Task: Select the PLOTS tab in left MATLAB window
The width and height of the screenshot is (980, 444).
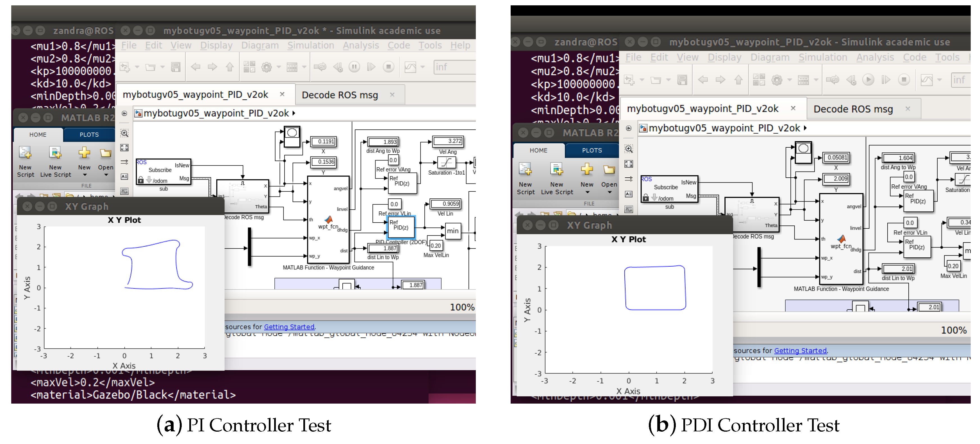Action: pos(89,134)
